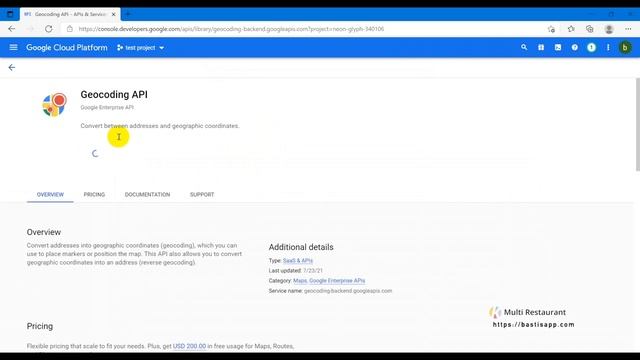Open the test project selector dropdown
Viewport: 640px width, 360px height.
pyautogui.click(x=140, y=48)
